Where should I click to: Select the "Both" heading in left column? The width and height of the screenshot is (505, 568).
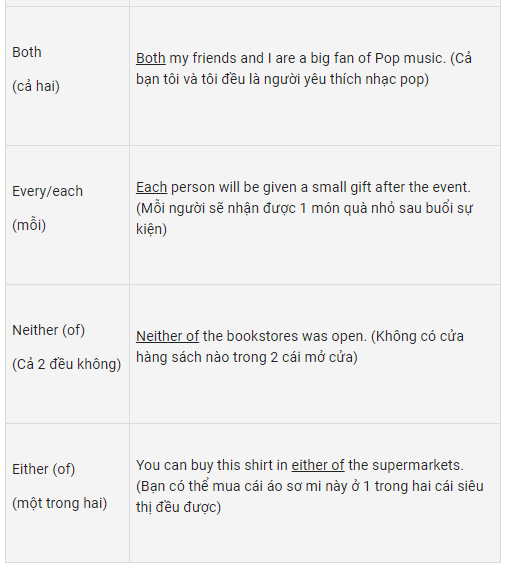[27, 52]
